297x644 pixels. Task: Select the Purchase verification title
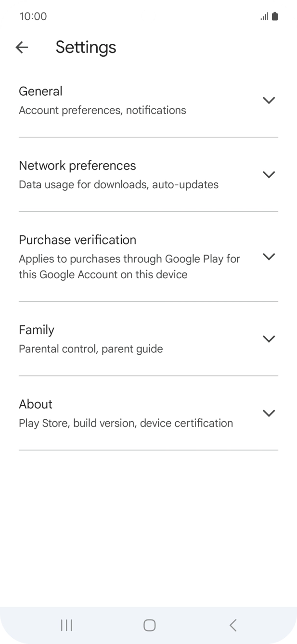click(77, 240)
